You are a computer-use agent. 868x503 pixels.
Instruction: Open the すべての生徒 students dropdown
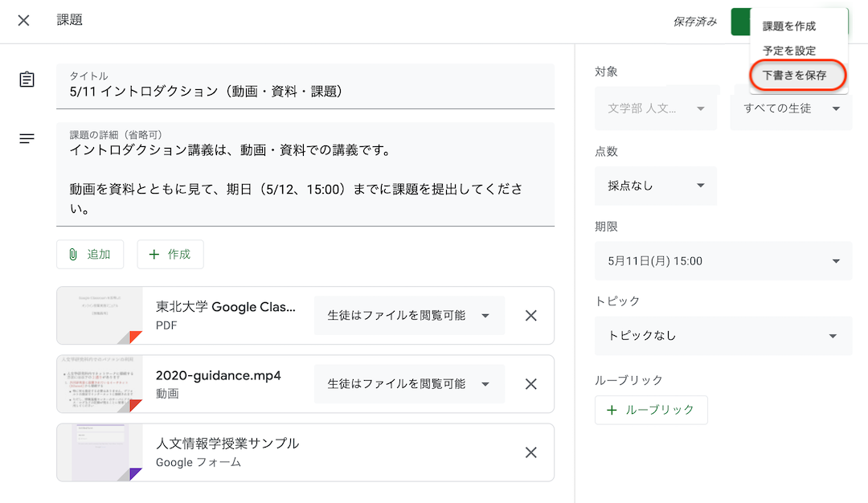(791, 108)
